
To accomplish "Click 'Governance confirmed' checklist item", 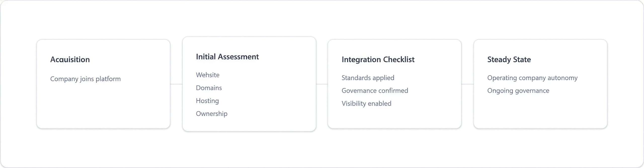I will (x=375, y=91).
